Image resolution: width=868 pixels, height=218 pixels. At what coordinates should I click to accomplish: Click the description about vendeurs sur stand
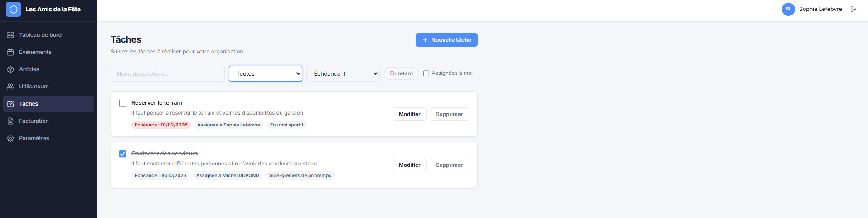tap(224, 164)
